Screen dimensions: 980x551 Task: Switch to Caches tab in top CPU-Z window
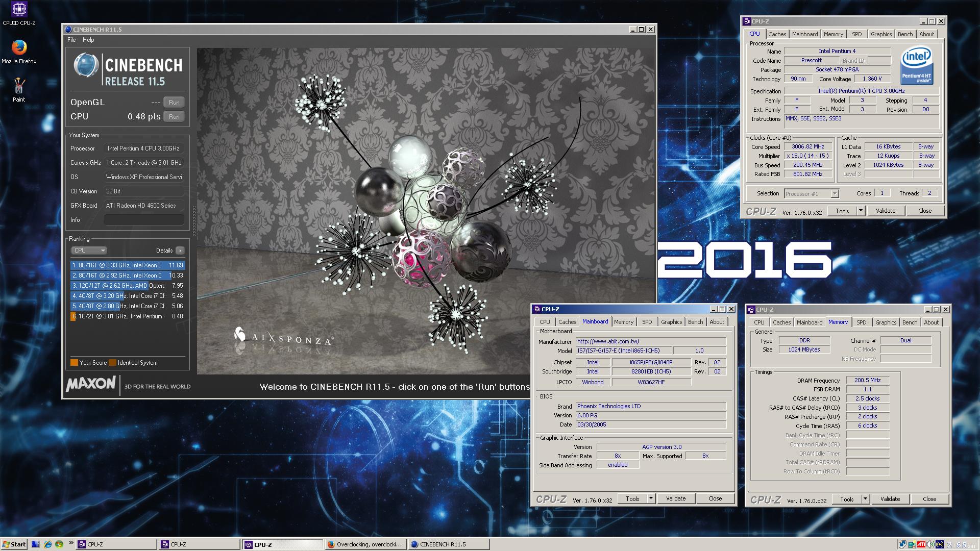(x=777, y=34)
